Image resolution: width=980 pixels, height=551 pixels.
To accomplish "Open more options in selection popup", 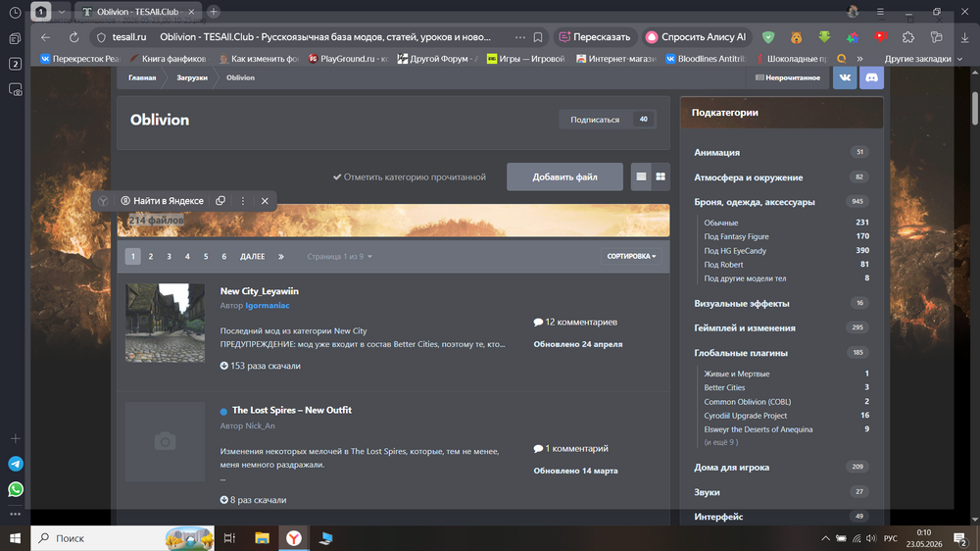I will 242,201.
